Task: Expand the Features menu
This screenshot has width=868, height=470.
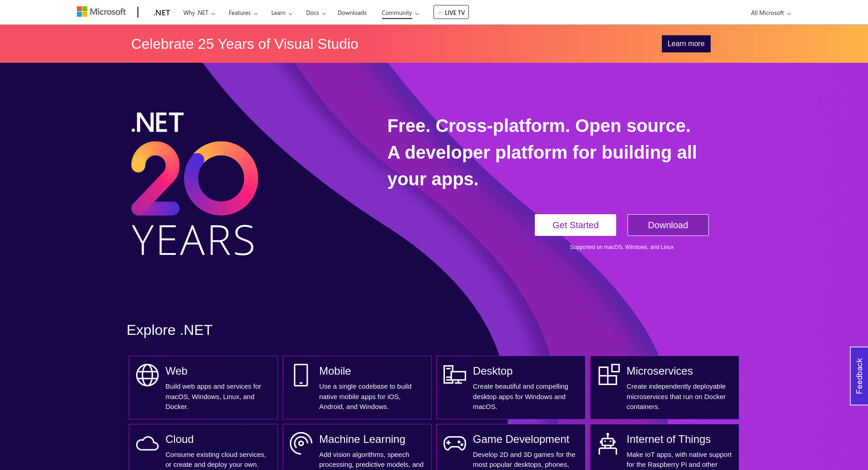Action: click(243, 13)
